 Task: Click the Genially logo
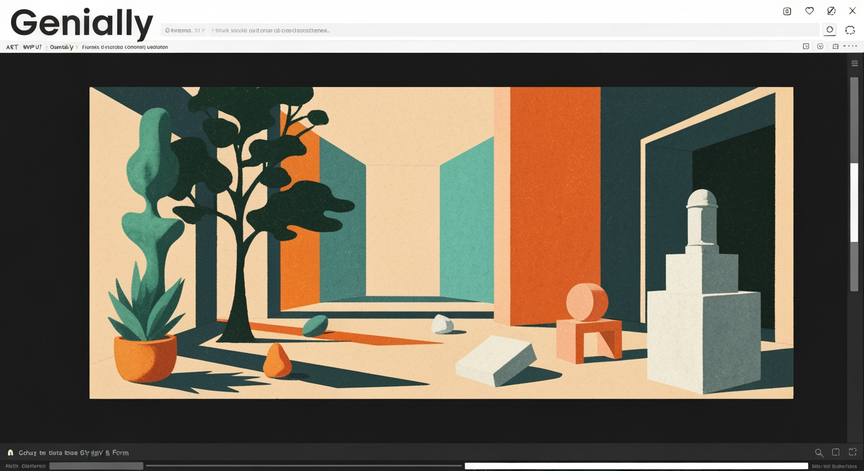click(x=82, y=24)
